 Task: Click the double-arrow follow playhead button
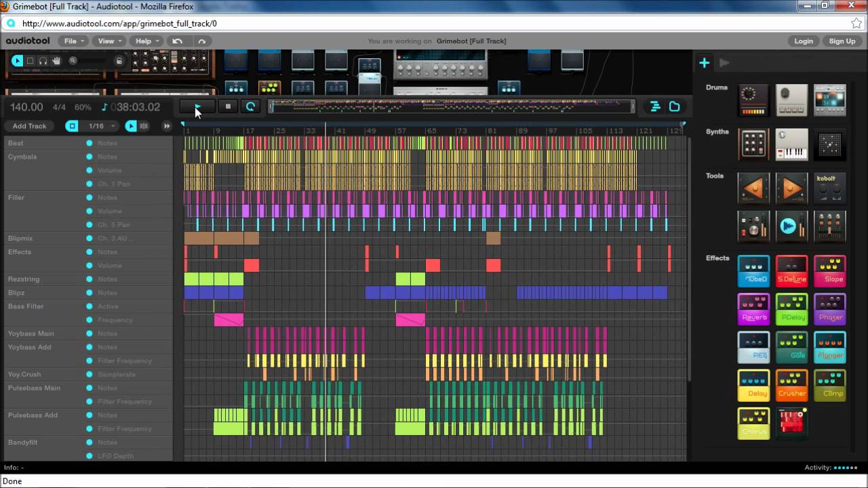pyautogui.click(x=166, y=126)
